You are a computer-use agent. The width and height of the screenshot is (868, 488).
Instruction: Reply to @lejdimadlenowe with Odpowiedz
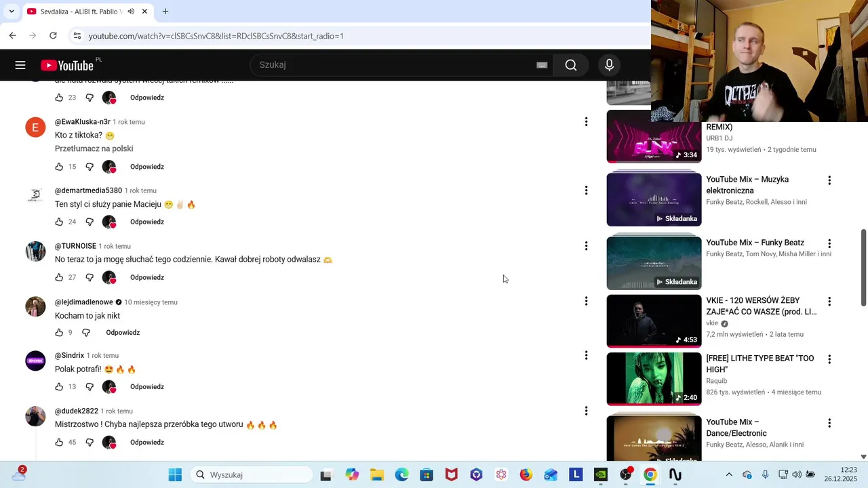(x=123, y=333)
